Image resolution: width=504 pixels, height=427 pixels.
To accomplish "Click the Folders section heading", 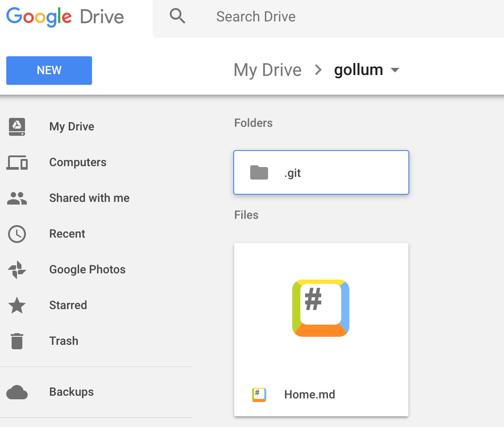I will pyautogui.click(x=253, y=123).
